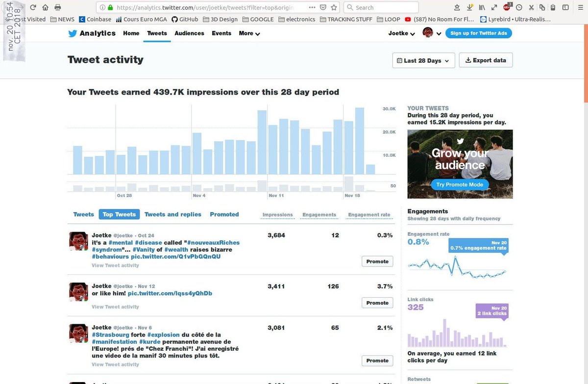
Task: Open Cours Euro MGA bookmark
Action: click(x=141, y=19)
